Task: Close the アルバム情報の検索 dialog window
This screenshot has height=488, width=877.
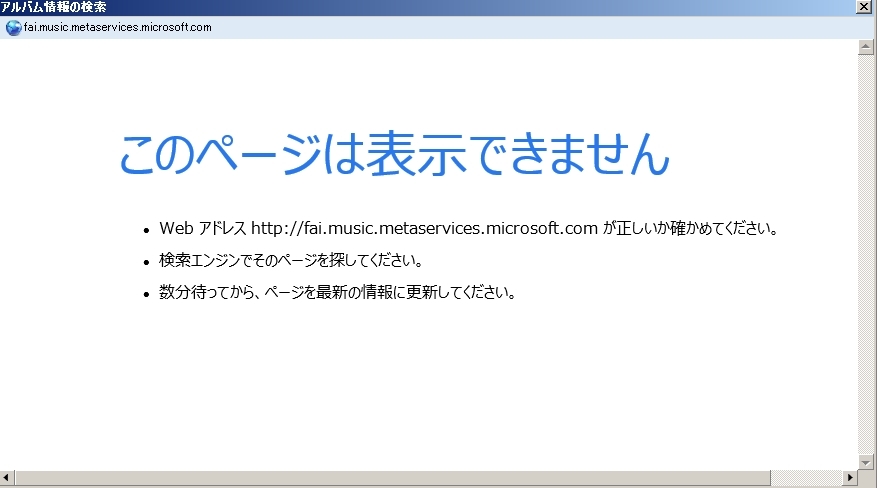Action: pyautogui.click(x=864, y=7)
